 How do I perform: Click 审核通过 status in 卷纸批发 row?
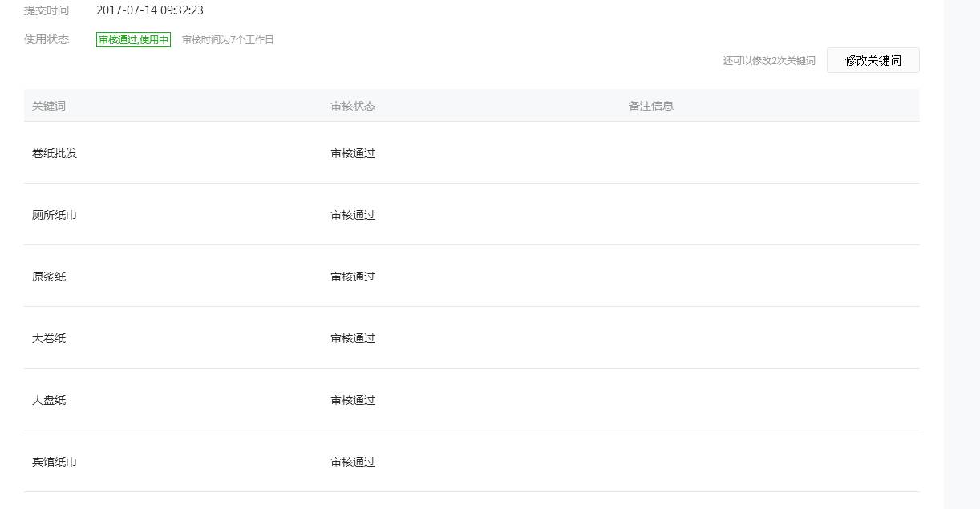(x=353, y=153)
